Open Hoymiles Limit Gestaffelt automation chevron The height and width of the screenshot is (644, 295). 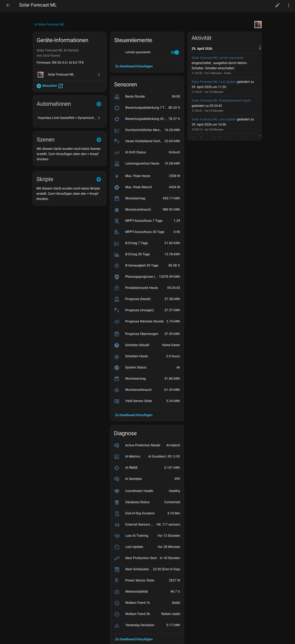(99, 118)
